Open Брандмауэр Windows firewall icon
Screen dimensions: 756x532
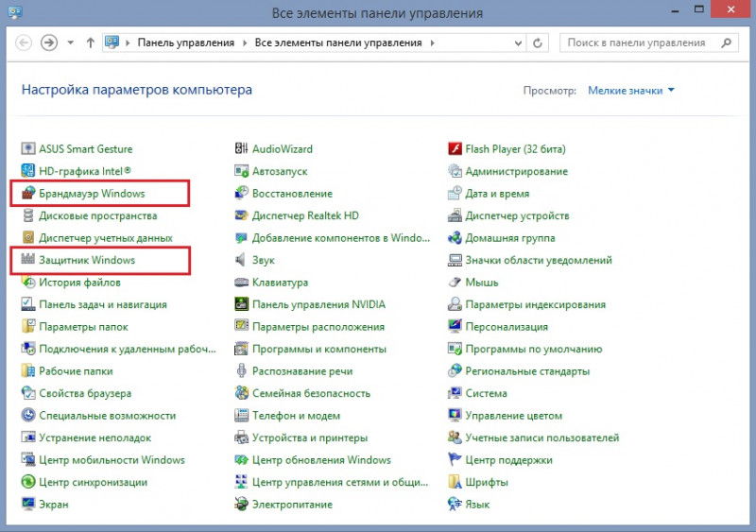28,193
